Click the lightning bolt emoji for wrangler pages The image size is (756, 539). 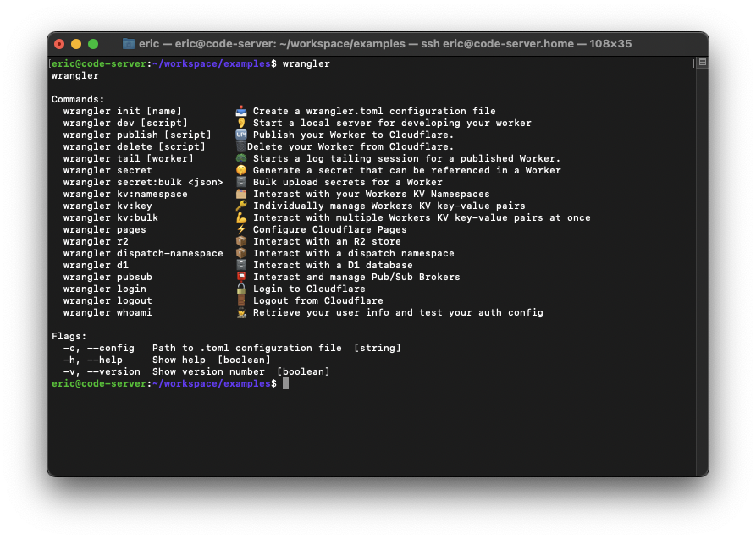pyautogui.click(x=241, y=229)
